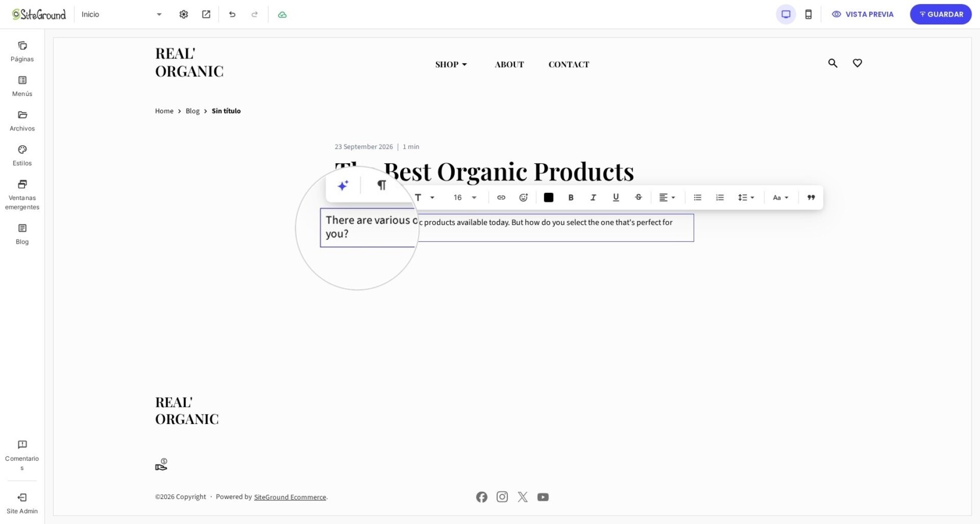Click the Home breadcrumb

coord(164,111)
